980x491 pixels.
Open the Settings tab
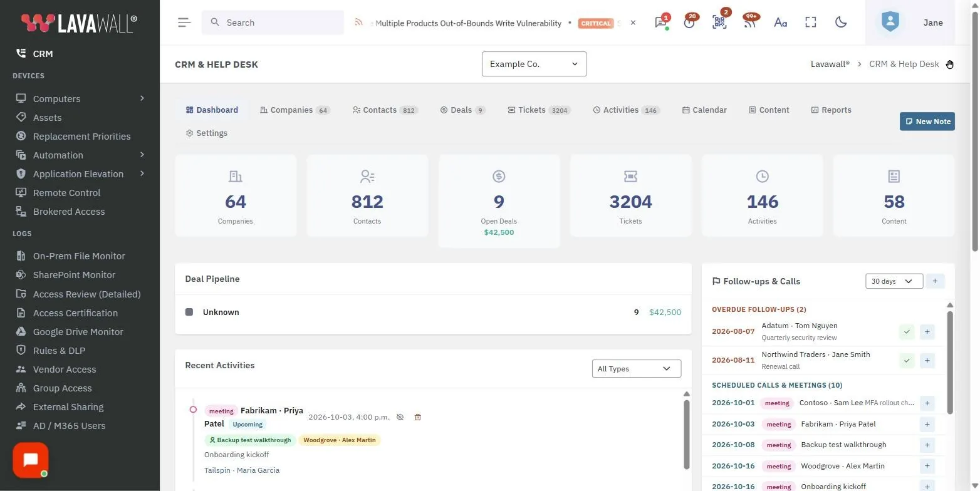coord(207,133)
